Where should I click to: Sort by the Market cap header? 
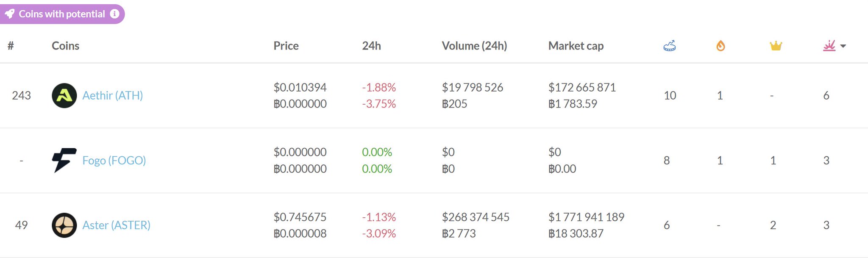click(576, 46)
